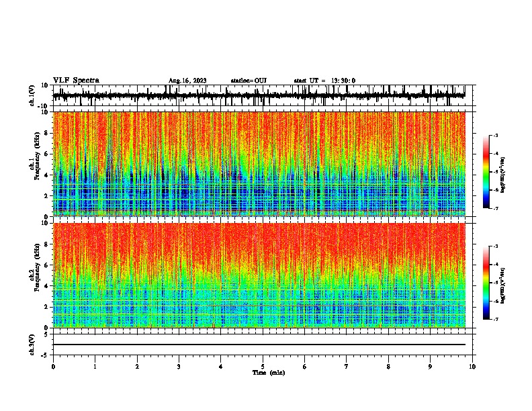Click the "-7" label on ch.2 color bar
Image resolution: width=532 pixels, height=411 pixels.
pos(495,319)
